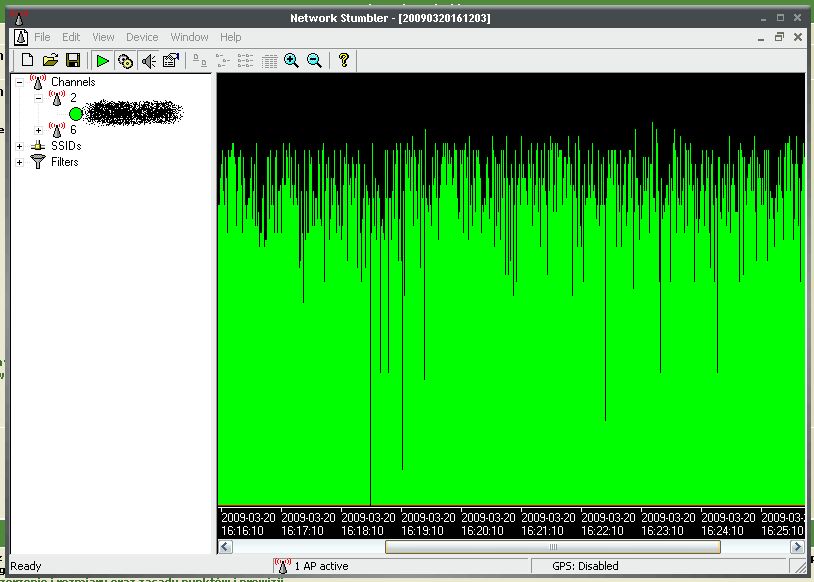The height and width of the screenshot is (582, 814).
Task: Click "1 AP active" status text
Action: 321,566
